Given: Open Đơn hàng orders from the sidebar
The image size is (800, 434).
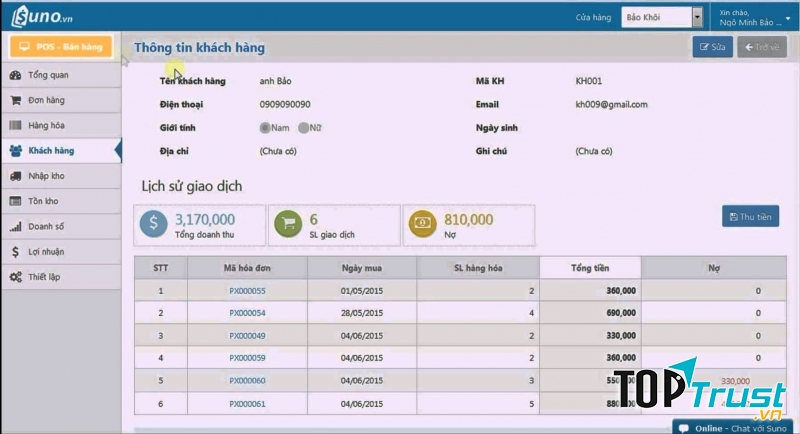Looking at the screenshot, I should [x=46, y=100].
